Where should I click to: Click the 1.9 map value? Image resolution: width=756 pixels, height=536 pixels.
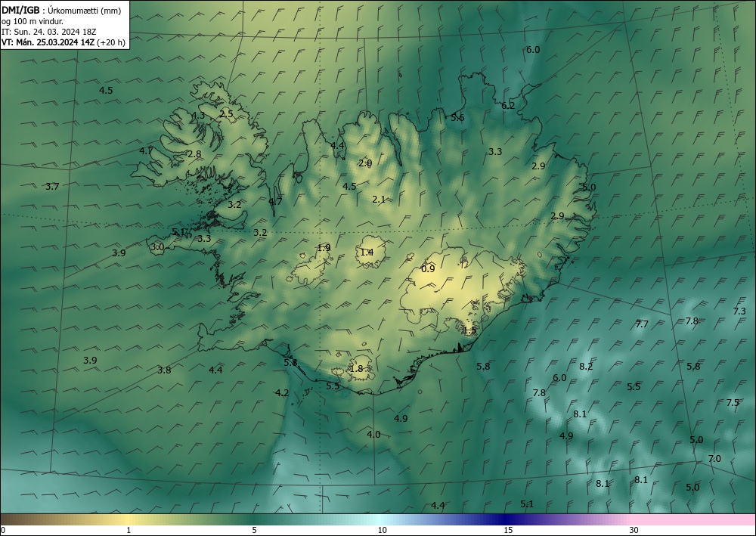pos(324,248)
